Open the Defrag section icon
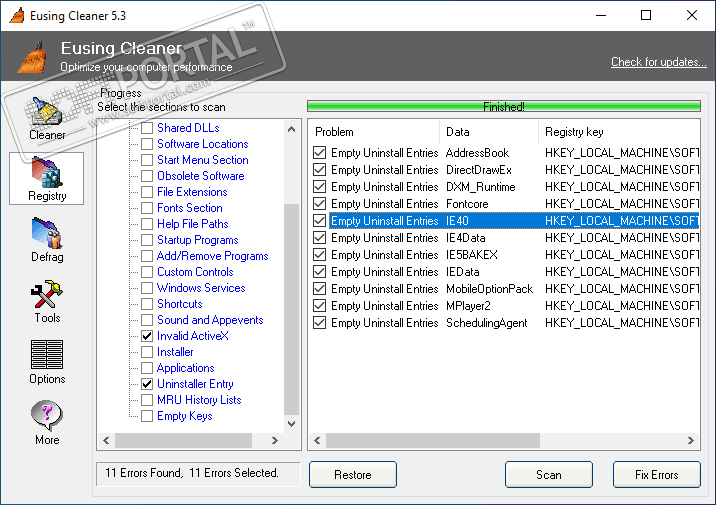Image resolution: width=716 pixels, height=505 pixels. click(x=47, y=233)
